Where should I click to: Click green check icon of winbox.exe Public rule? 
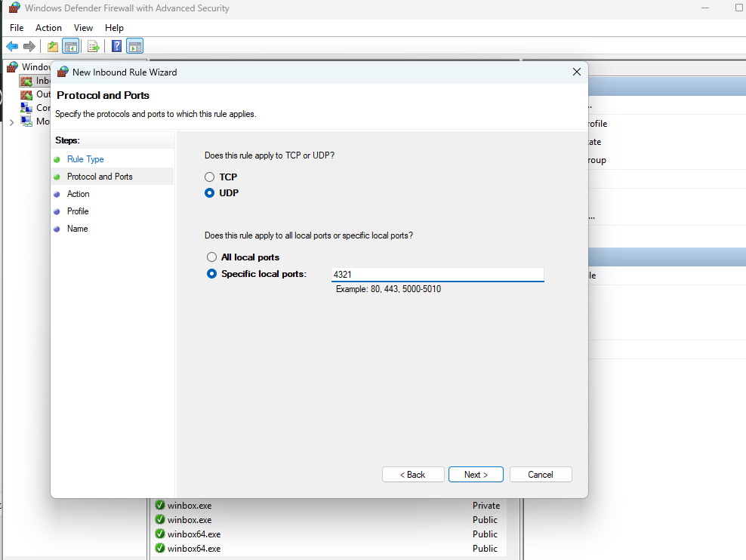(x=160, y=519)
